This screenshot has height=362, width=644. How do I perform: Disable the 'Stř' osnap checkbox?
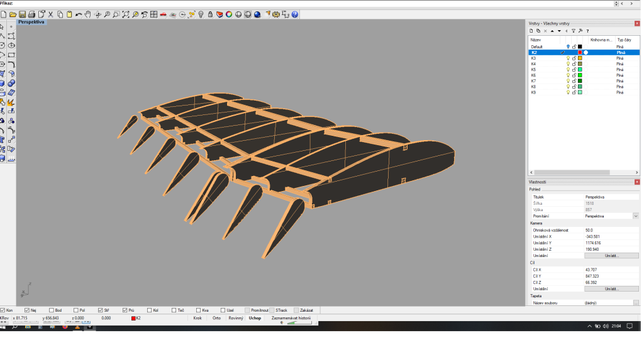point(100,310)
